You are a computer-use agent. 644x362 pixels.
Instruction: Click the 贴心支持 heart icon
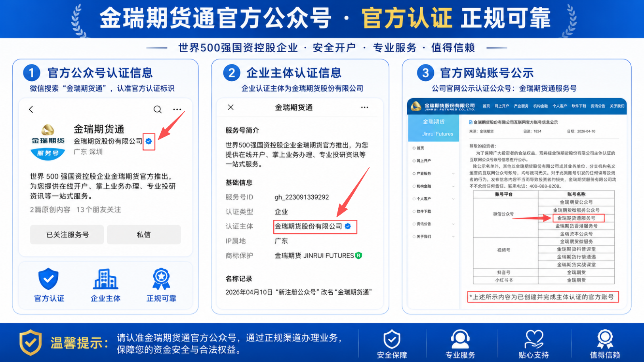click(534, 339)
